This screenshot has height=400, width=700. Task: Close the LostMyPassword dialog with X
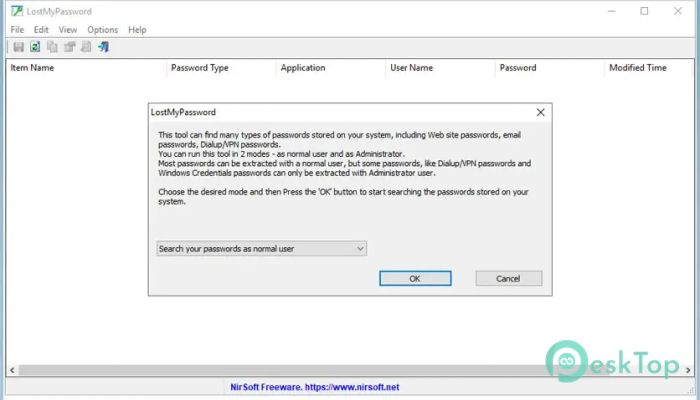tap(541, 112)
